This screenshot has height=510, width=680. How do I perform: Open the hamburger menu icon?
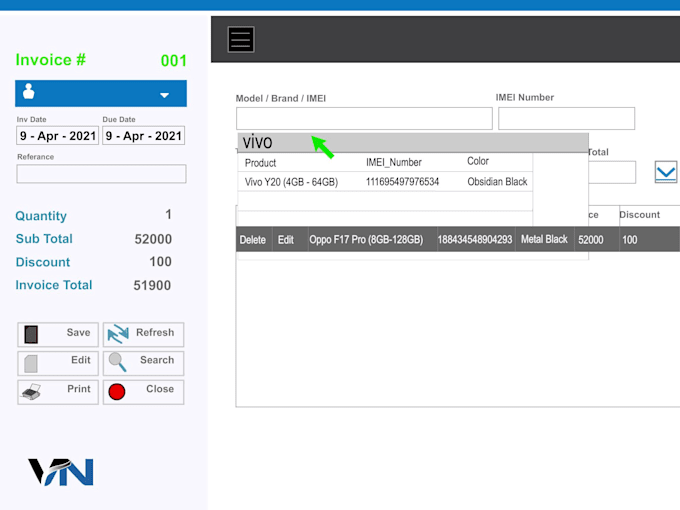tap(241, 39)
